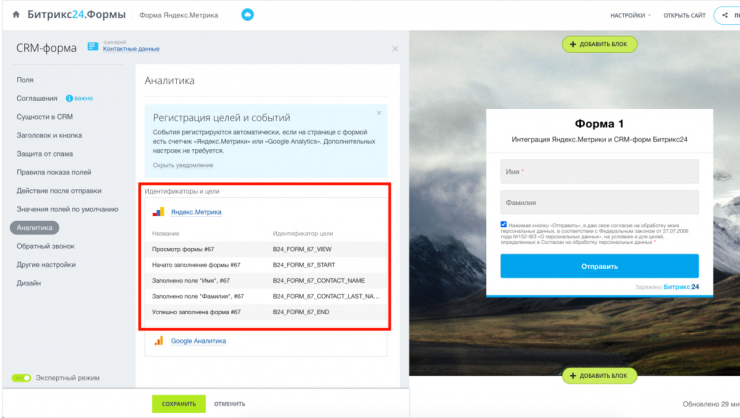The height and width of the screenshot is (418, 740).
Task: Click Скрыть уведомление link
Action: [x=183, y=165]
